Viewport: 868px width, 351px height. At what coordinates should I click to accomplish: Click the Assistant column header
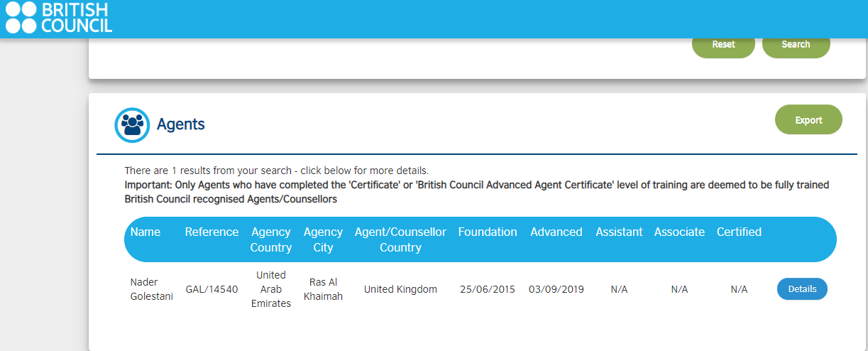tap(619, 232)
